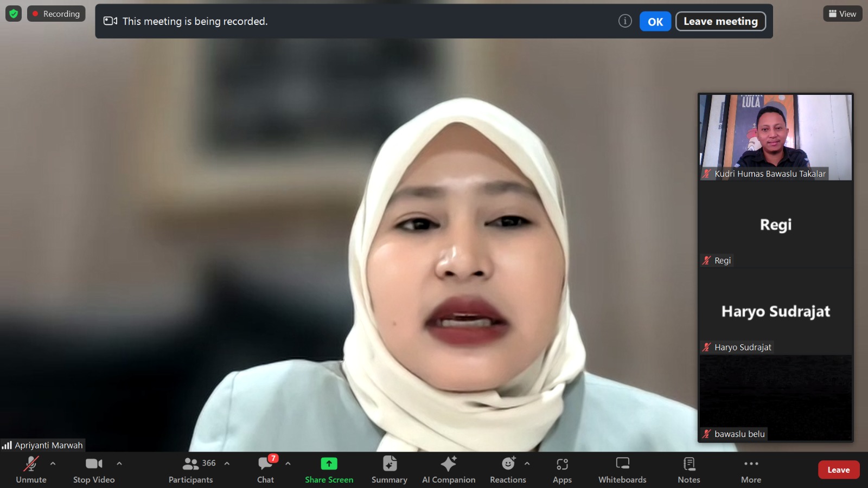The width and height of the screenshot is (868, 488).
Task: Open the Participants list
Action: 191,470
